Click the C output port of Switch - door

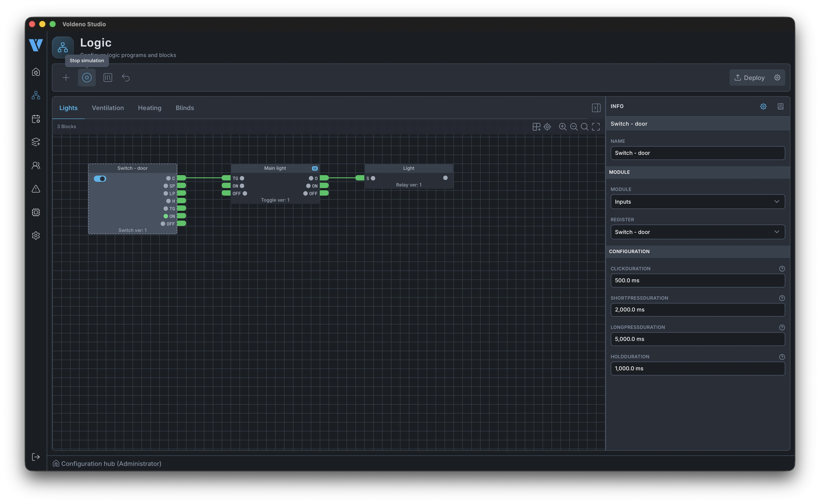coord(182,178)
